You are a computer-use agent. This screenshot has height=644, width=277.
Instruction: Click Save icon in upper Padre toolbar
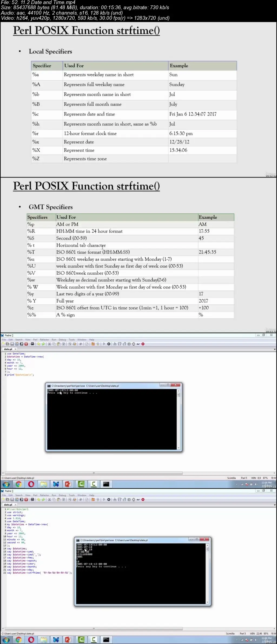coord(12,344)
